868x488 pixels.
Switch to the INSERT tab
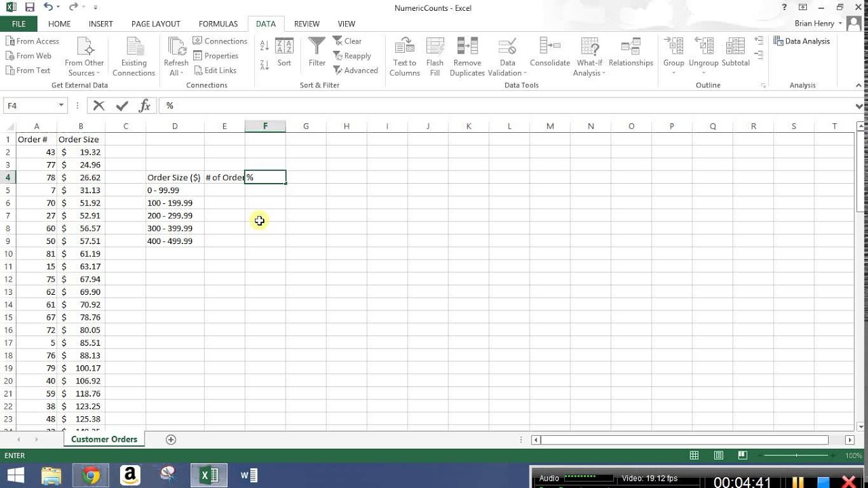coord(100,24)
